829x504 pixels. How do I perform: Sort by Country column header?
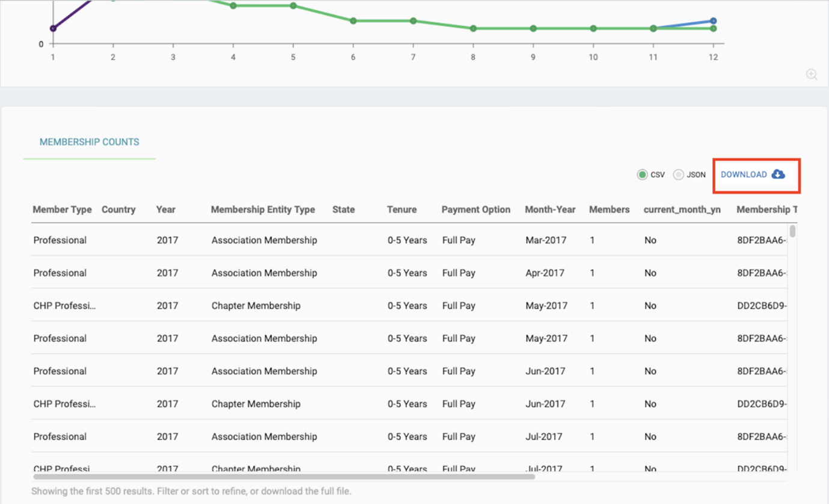(x=118, y=210)
